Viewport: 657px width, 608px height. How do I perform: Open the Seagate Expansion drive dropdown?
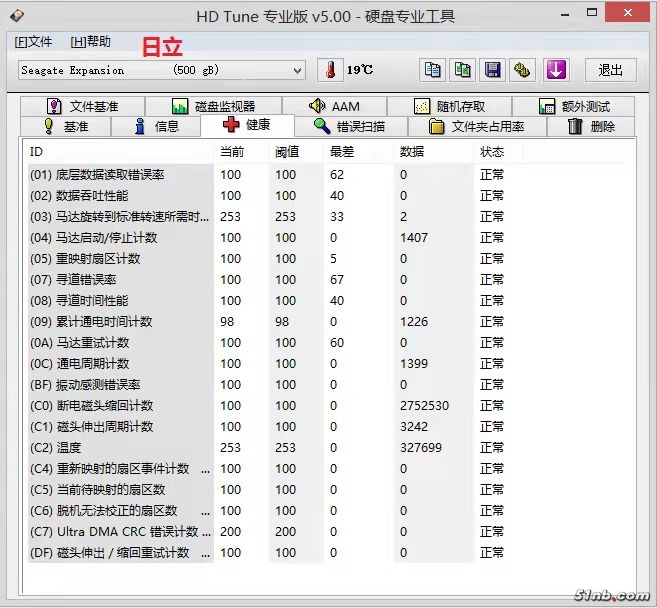161,70
